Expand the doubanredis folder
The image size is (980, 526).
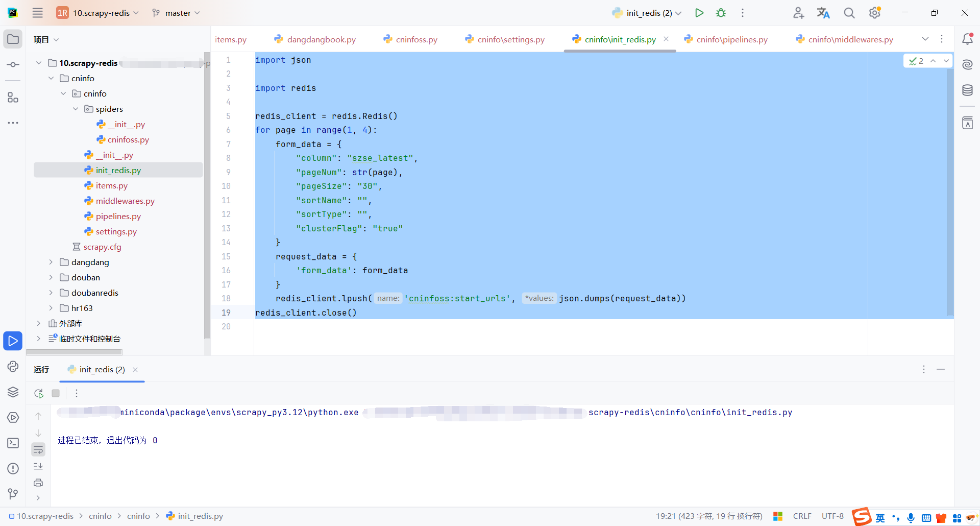tap(51, 293)
